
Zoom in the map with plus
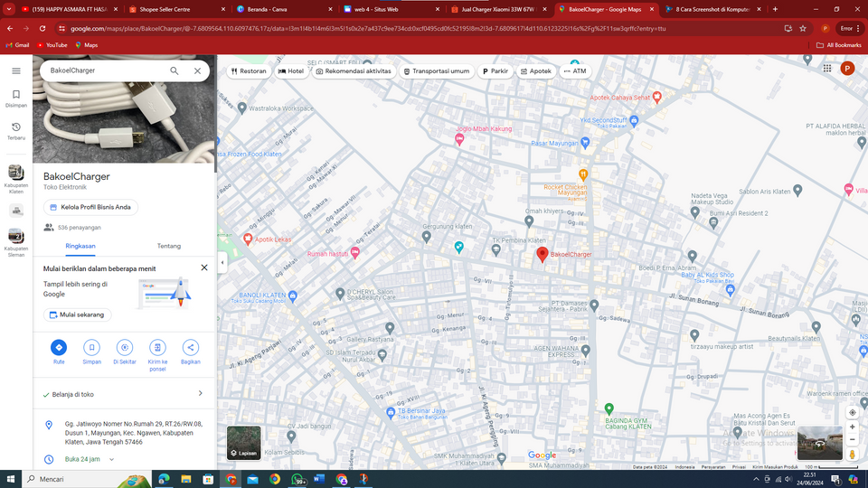click(853, 427)
